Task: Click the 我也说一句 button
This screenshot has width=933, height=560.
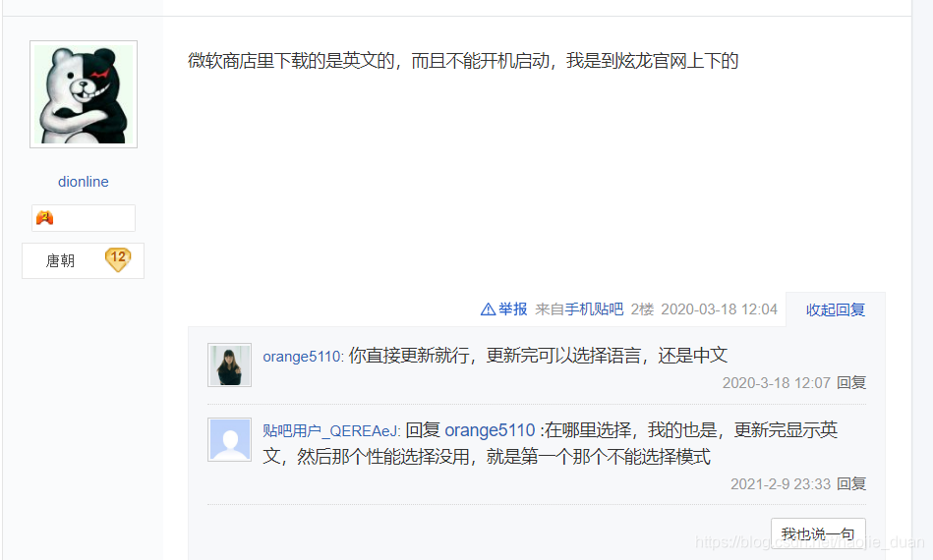Action: (x=818, y=533)
